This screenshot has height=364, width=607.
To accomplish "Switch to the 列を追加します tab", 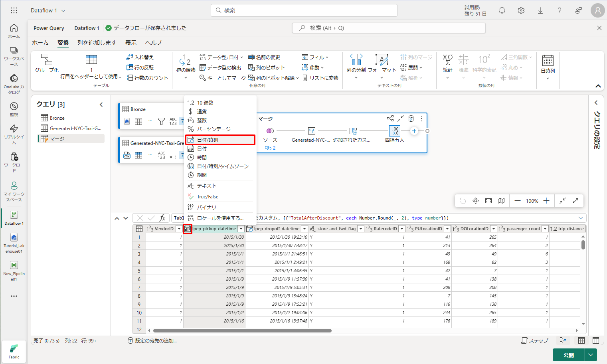I will (97, 43).
